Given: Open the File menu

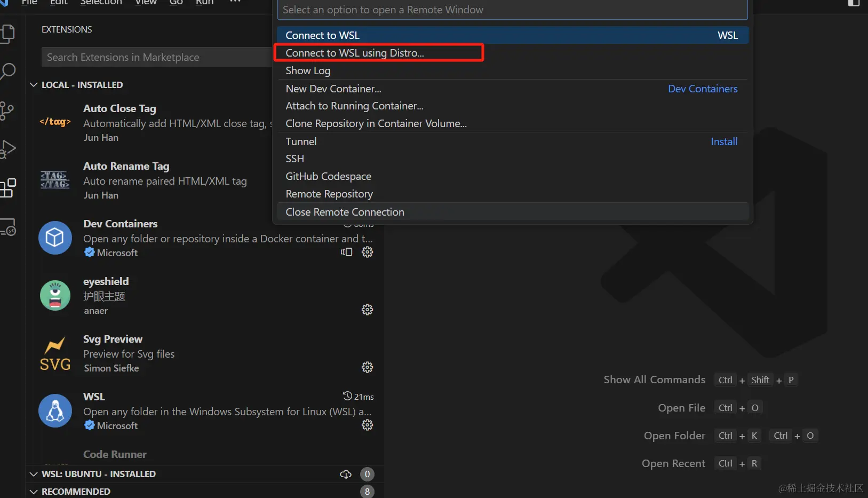Looking at the screenshot, I should pos(29,3).
